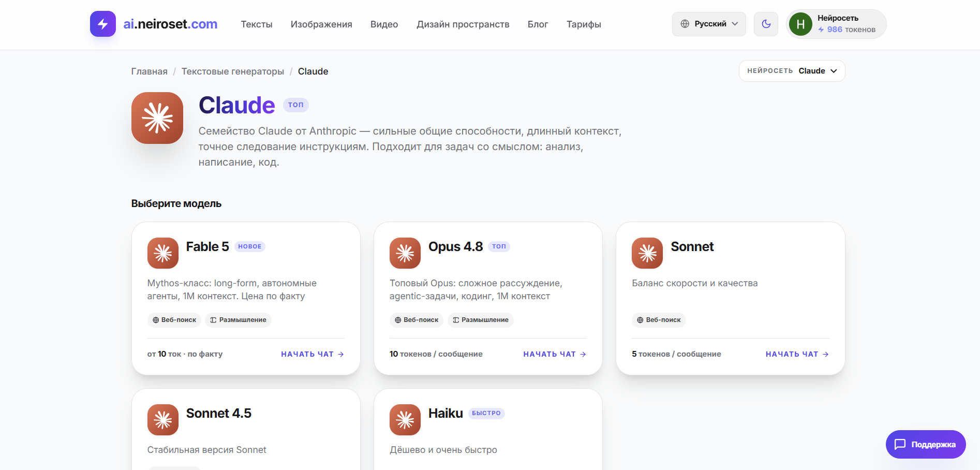Click the НОВОЕ badge next to Fable 5
The image size is (980, 470).
click(x=250, y=246)
